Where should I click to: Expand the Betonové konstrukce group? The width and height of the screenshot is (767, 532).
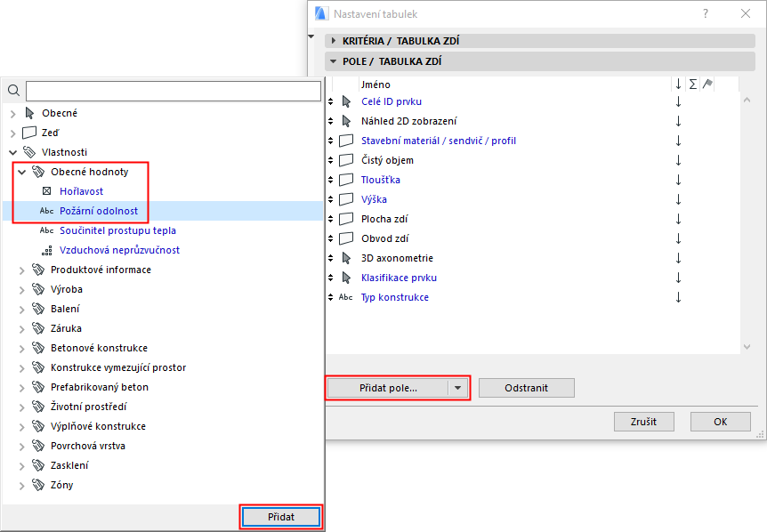tap(22, 348)
